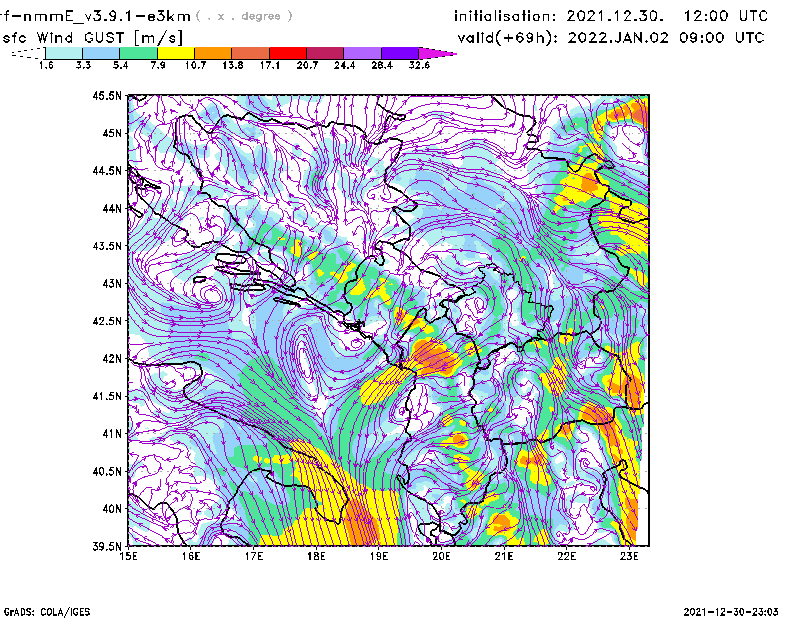The height and width of the screenshot is (618, 800).
Task: Click the 1.6 colorbar value
Action: click(x=46, y=65)
